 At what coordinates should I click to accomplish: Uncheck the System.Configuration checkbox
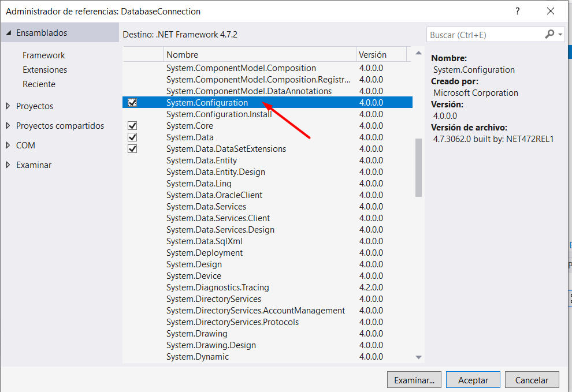pos(132,103)
